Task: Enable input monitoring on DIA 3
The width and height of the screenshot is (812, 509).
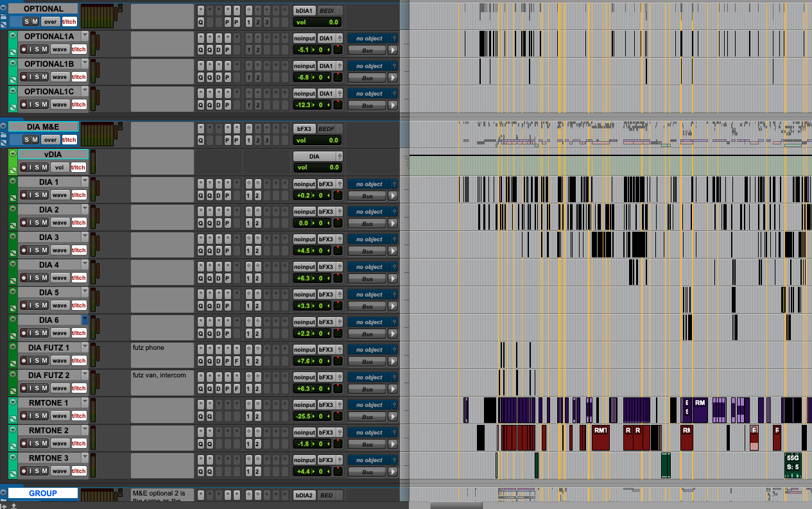Action: [31, 250]
